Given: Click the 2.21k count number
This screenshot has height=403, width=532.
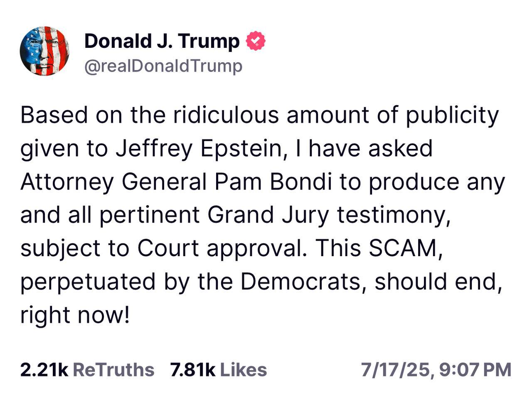Looking at the screenshot, I should (x=44, y=370).
